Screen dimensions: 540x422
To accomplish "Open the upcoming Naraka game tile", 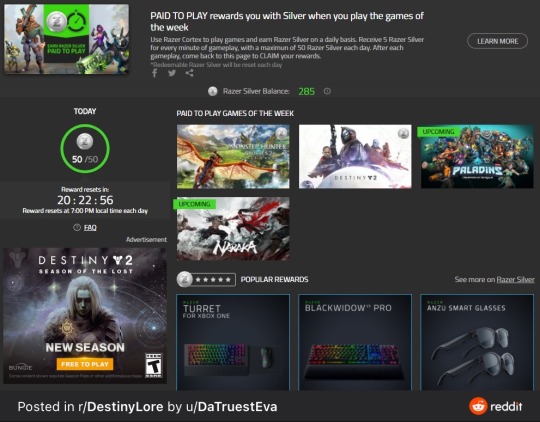I will point(233,228).
